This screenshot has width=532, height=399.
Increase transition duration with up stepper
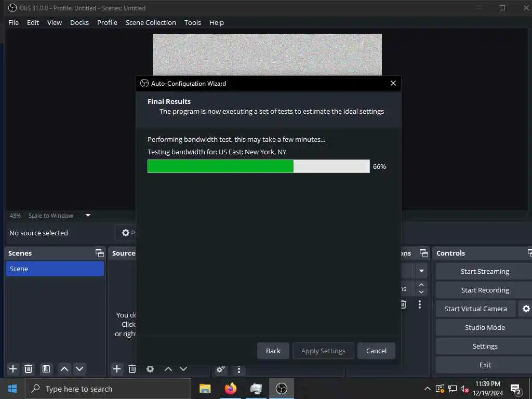[x=421, y=285]
